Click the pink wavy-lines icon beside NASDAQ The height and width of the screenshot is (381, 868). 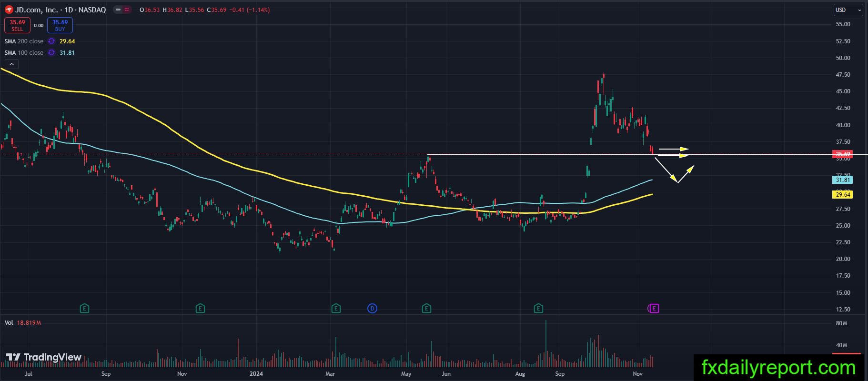tap(127, 10)
